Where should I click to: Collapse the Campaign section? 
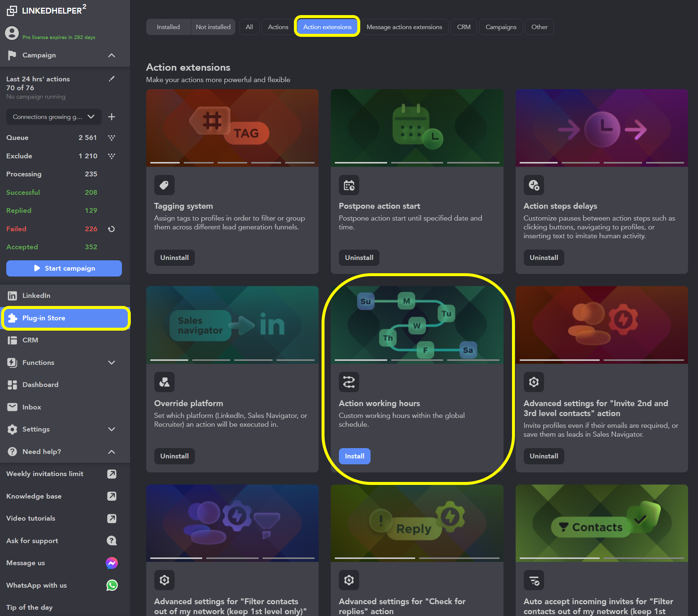click(112, 55)
